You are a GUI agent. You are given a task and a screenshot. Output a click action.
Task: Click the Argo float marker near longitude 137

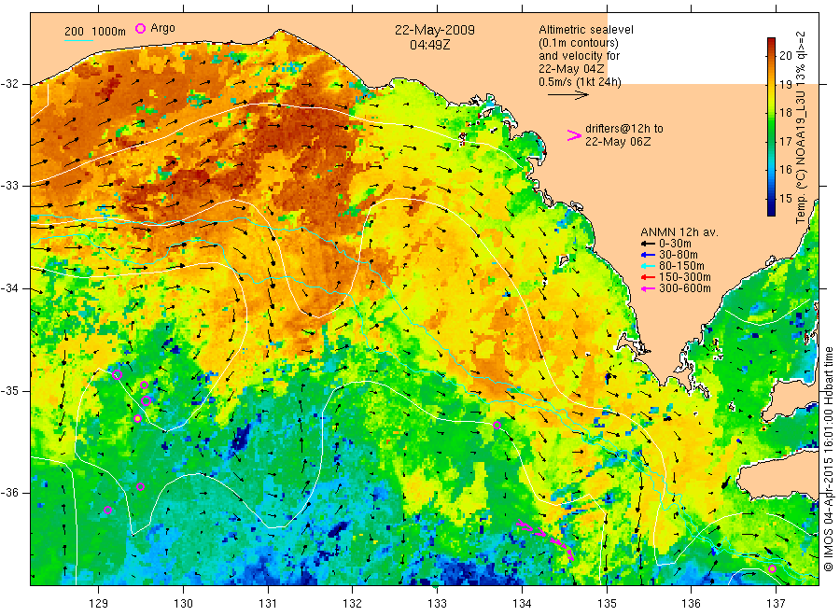pyautogui.click(x=772, y=568)
